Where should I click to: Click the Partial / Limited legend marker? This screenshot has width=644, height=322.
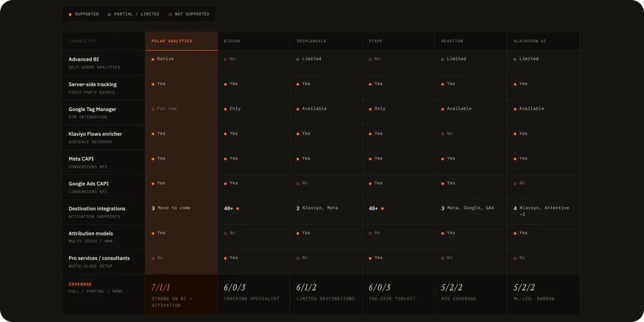pos(109,14)
